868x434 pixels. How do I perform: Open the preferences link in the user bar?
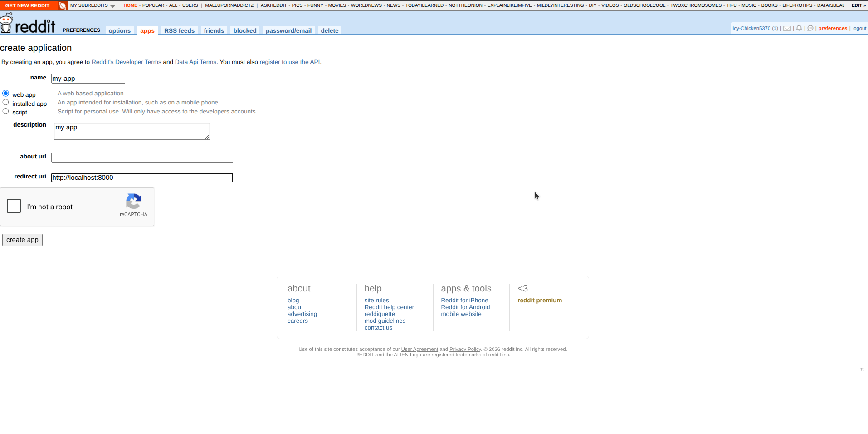click(833, 28)
